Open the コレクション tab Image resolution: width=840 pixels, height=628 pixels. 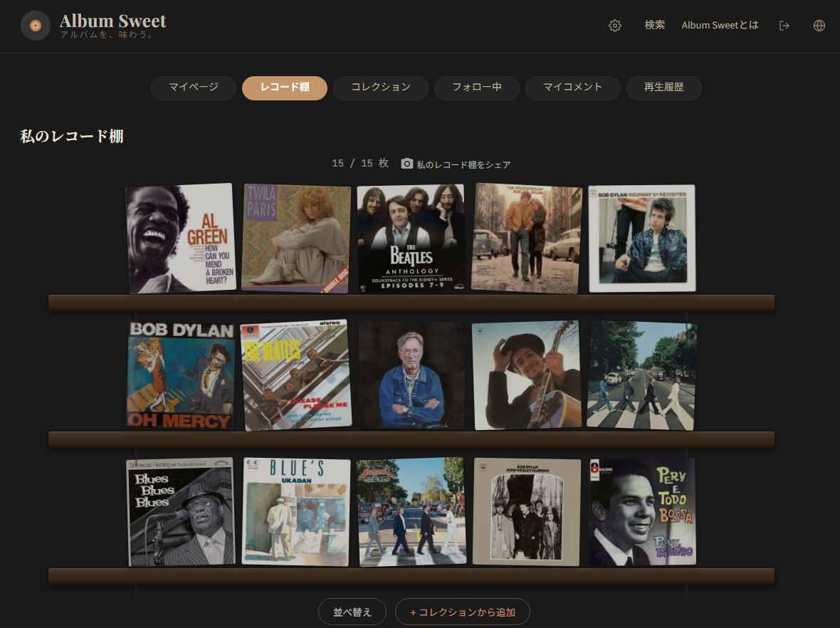coord(380,88)
